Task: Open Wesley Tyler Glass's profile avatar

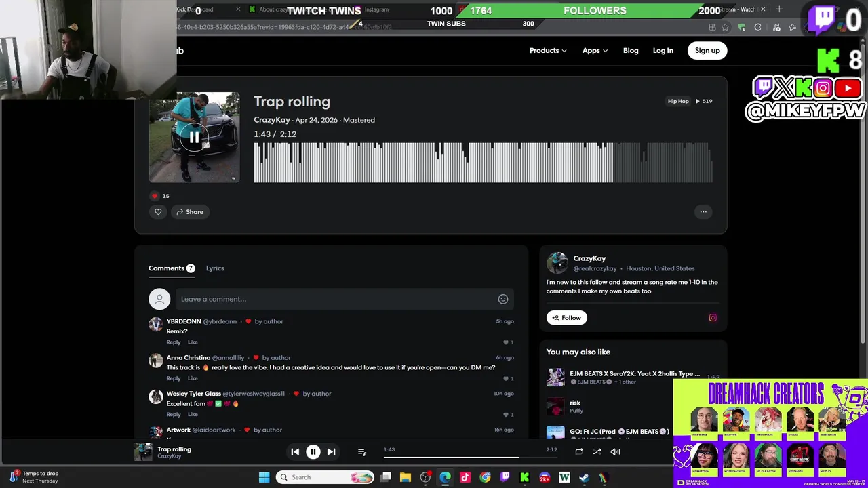Action: (x=156, y=396)
